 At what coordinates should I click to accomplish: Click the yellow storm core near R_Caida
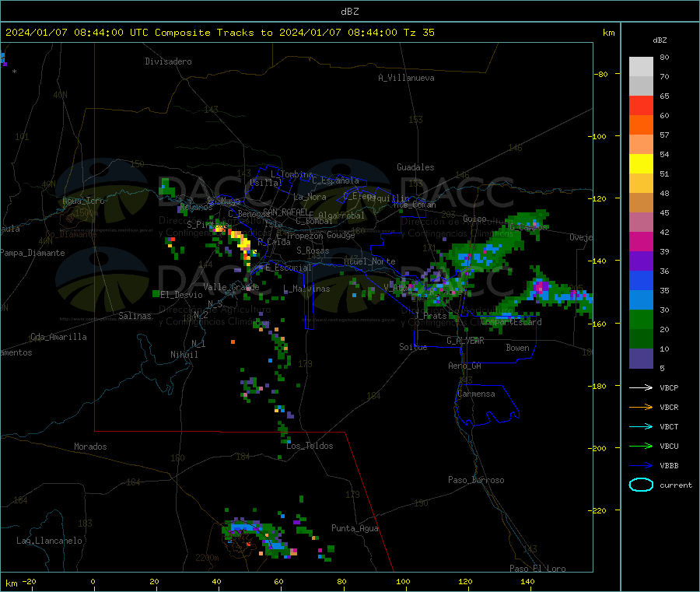(243, 243)
